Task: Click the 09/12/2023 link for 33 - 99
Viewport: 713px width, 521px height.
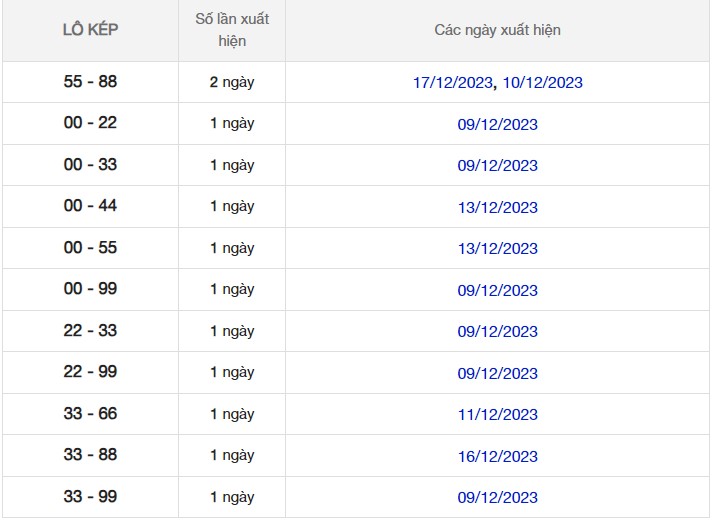Action: (x=497, y=498)
